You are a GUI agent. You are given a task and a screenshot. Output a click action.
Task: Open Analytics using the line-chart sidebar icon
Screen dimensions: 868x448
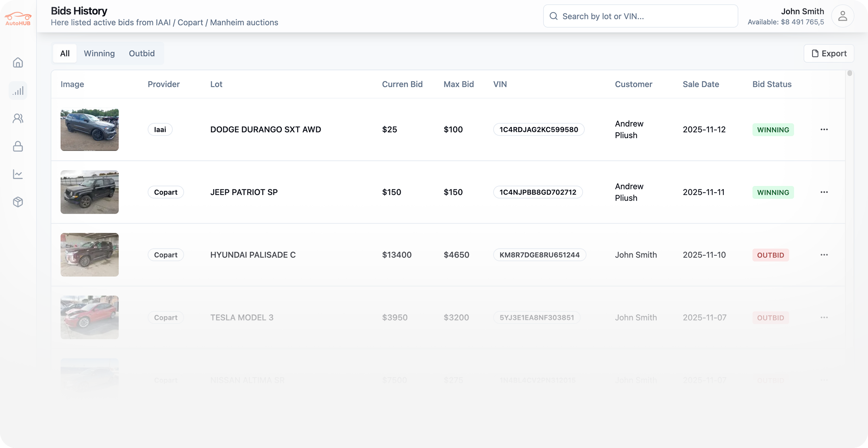coord(18,174)
